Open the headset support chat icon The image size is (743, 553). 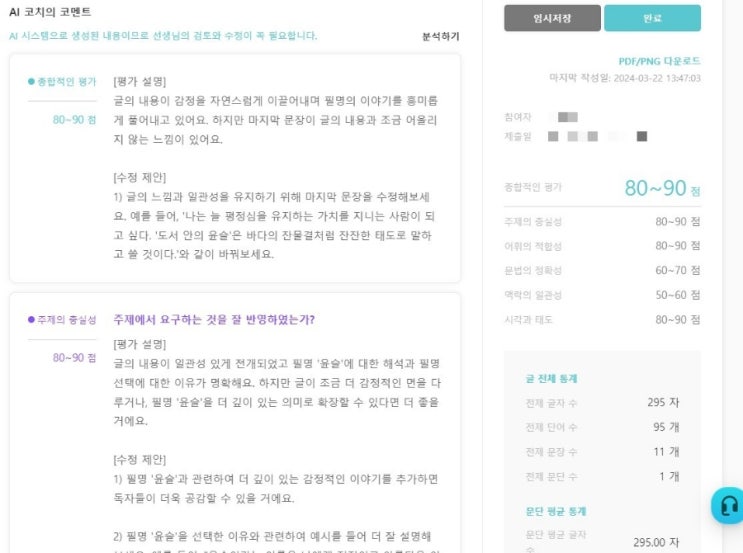[728, 506]
